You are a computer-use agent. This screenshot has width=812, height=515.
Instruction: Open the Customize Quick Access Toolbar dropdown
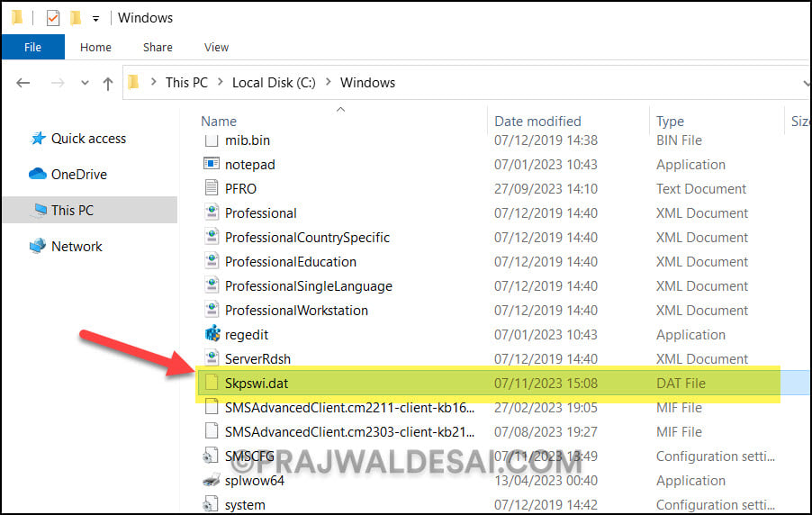coord(95,19)
